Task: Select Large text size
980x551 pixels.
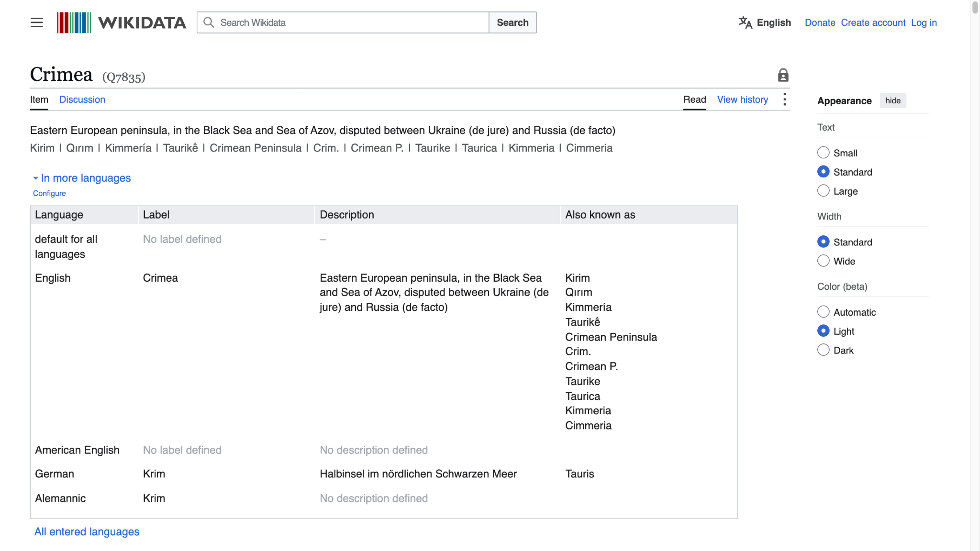Action: coord(823,191)
